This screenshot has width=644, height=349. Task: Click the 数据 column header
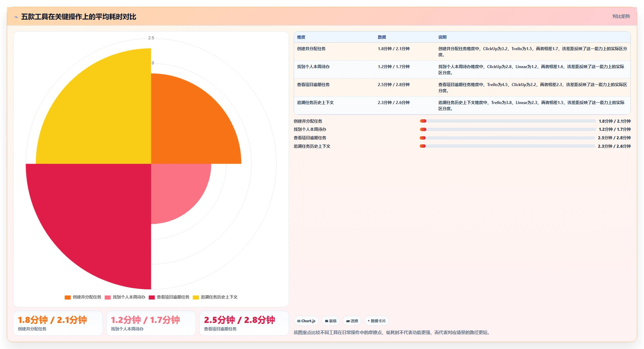coord(382,37)
